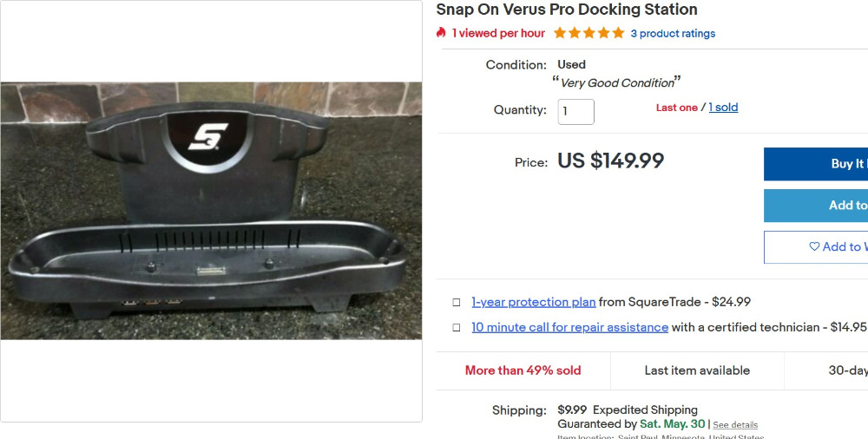868x439 pixels.
Task: Open the 3 product ratings link
Action: (673, 34)
